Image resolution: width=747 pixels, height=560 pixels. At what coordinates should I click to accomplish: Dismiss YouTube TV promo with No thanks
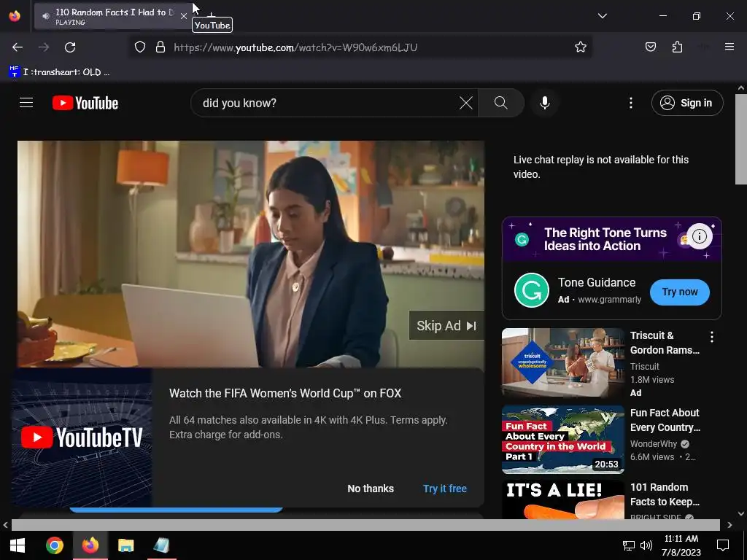click(x=371, y=489)
